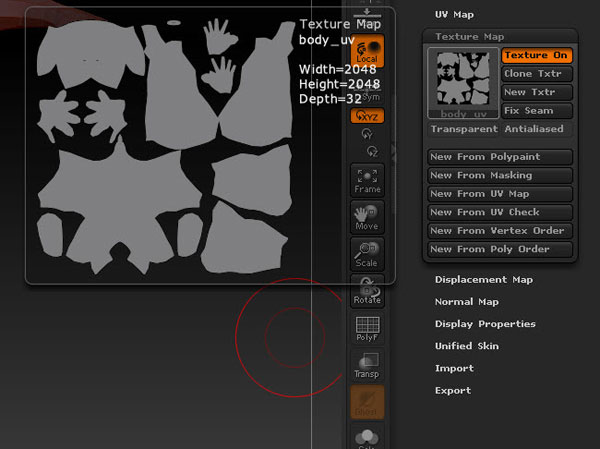Select the Scale canvas tool
This screenshot has height=449, width=600.
(x=367, y=254)
